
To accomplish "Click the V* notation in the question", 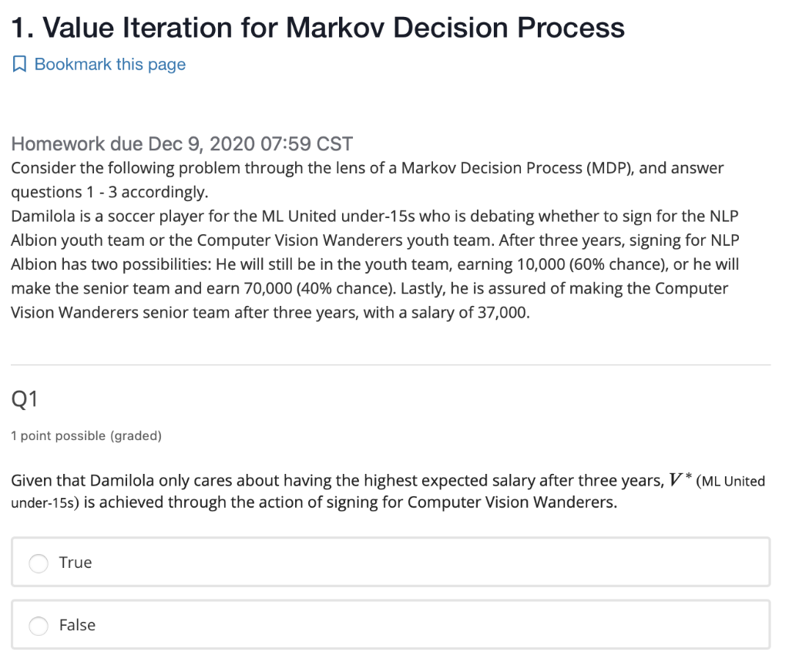I will click(678, 478).
